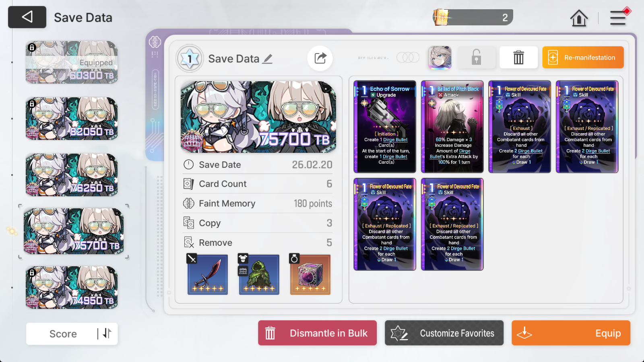Equip the selected save data
The image size is (644, 362).
[571, 333]
